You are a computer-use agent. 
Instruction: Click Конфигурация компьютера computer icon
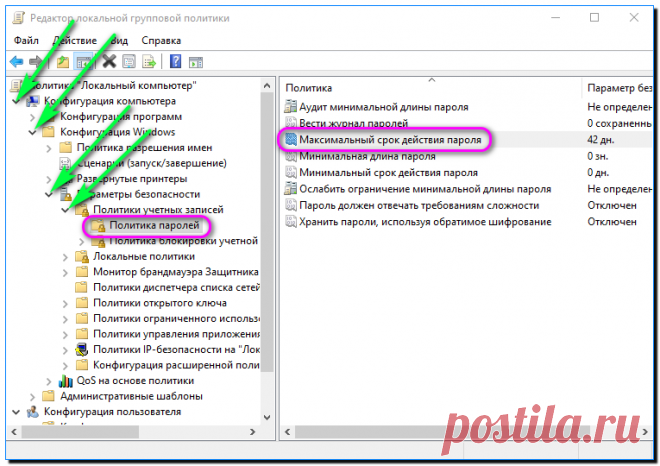pos(32,101)
